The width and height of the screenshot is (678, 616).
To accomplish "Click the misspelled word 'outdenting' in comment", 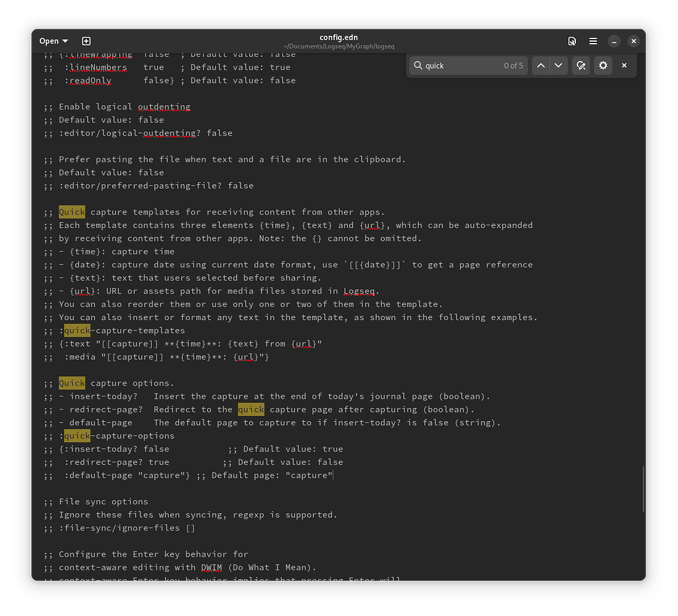I will pyautogui.click(x=164, y=107).
